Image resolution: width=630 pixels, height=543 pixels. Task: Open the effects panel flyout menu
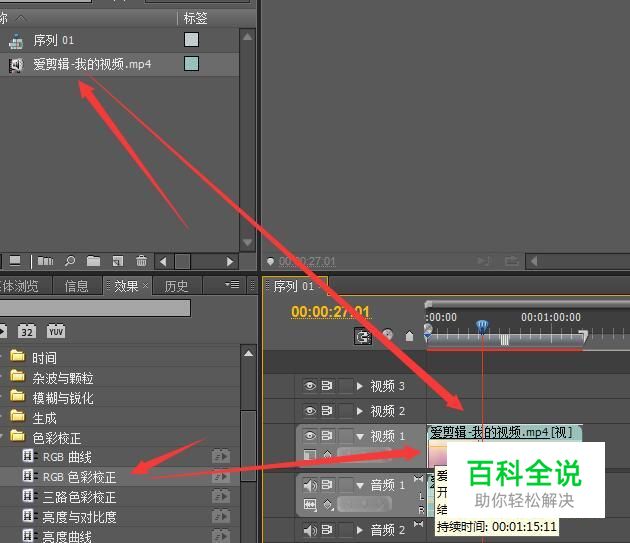pyautogui.click(x=232, y=285)
